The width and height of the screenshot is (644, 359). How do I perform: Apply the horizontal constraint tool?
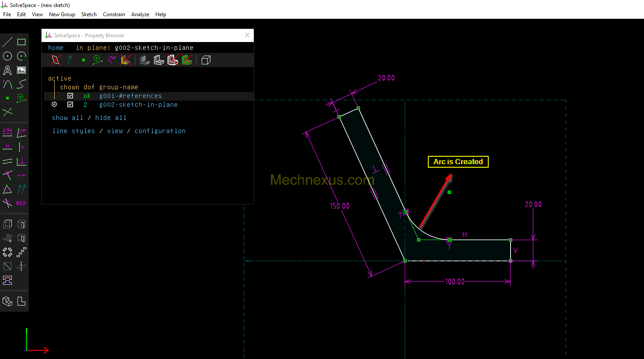(7, 147)
